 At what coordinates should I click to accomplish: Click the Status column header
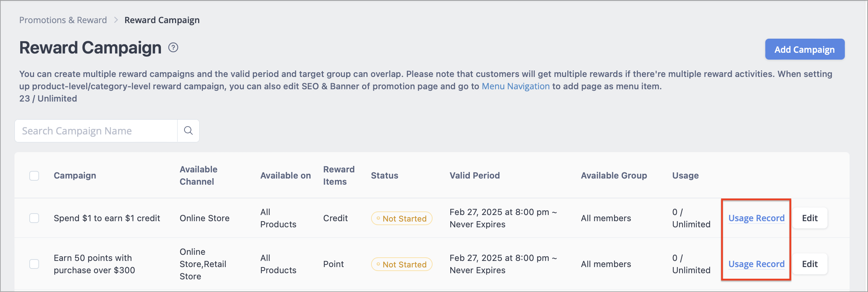(384, 176)
